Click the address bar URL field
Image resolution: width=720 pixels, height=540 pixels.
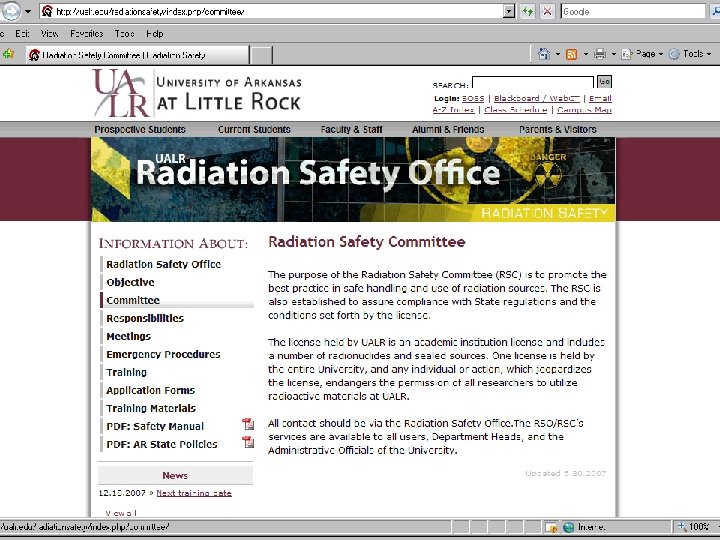[272, 11]
